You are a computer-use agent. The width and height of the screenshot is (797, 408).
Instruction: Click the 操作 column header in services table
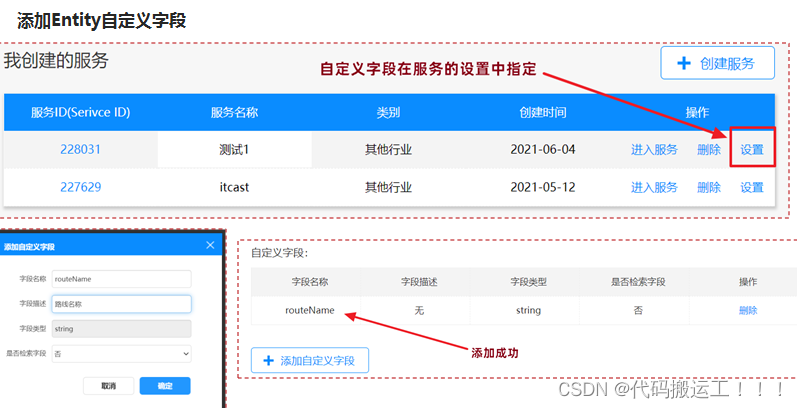(x=697, y=112)
